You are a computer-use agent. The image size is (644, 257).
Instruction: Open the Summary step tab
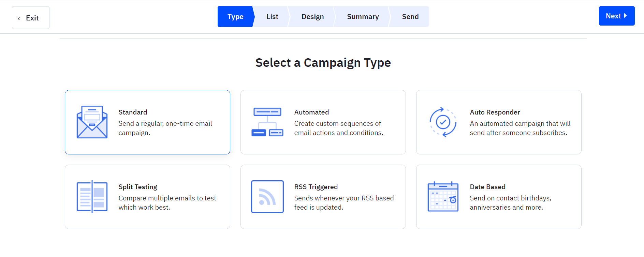[363, 16]
